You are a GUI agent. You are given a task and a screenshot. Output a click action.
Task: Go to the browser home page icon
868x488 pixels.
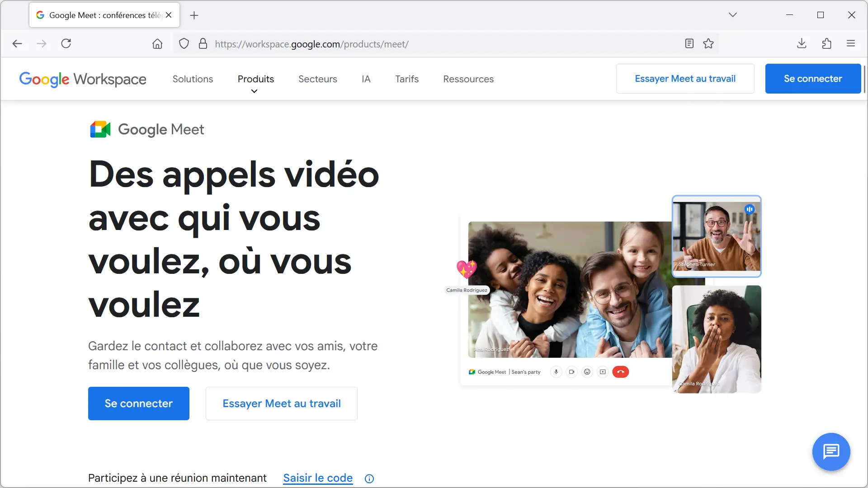point(157,44)
